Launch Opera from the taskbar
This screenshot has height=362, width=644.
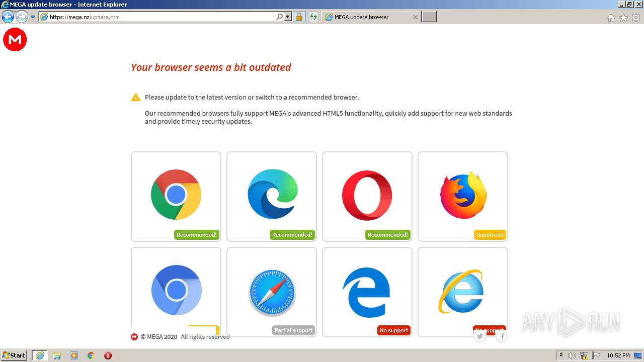pos(108,355)
